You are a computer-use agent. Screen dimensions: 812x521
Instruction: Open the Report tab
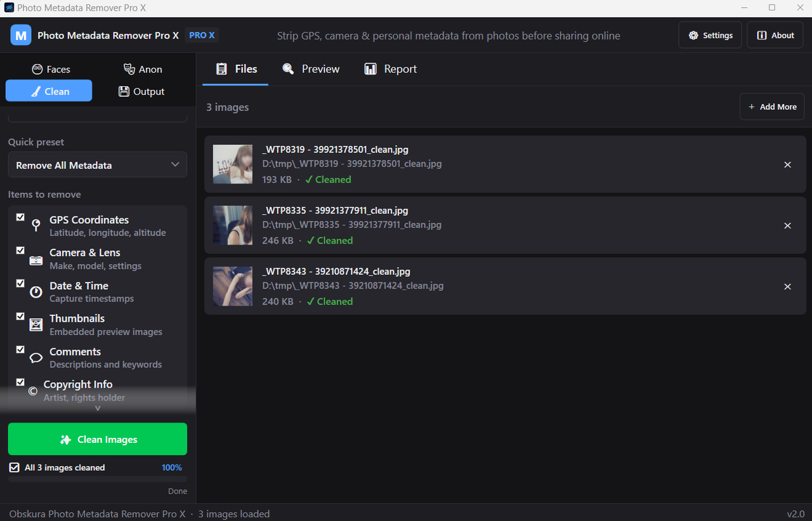pyautogui.click(x=390, y=69)
